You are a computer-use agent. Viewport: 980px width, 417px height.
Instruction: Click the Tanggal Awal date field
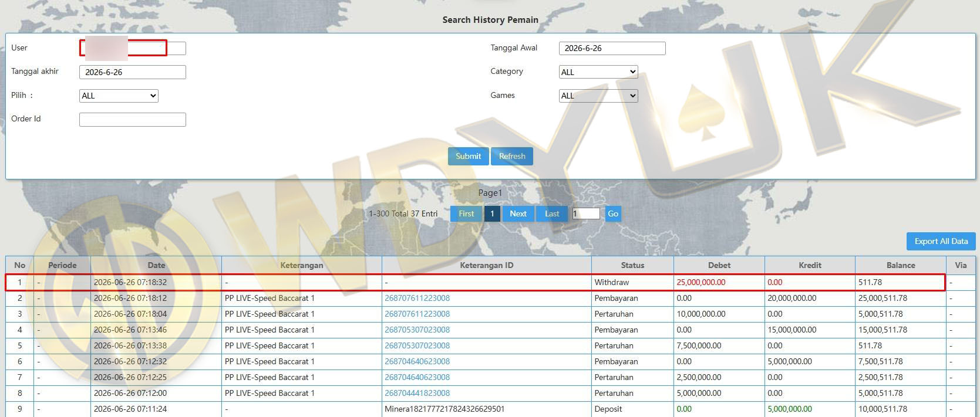612,48
